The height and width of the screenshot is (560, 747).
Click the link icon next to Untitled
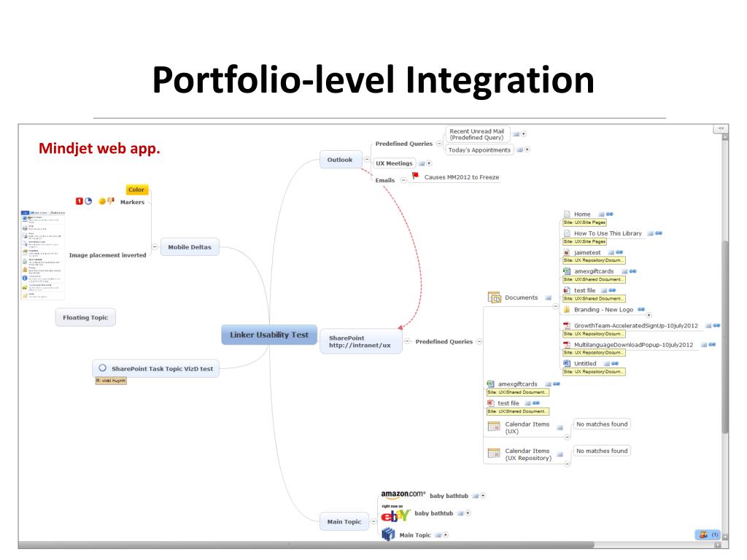coord(615,363)
